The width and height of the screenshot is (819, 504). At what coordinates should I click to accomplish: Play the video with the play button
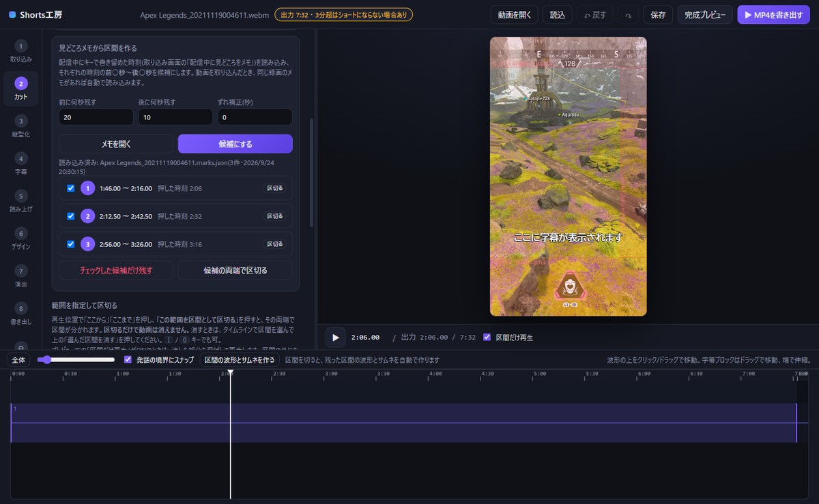pos(335,337)
